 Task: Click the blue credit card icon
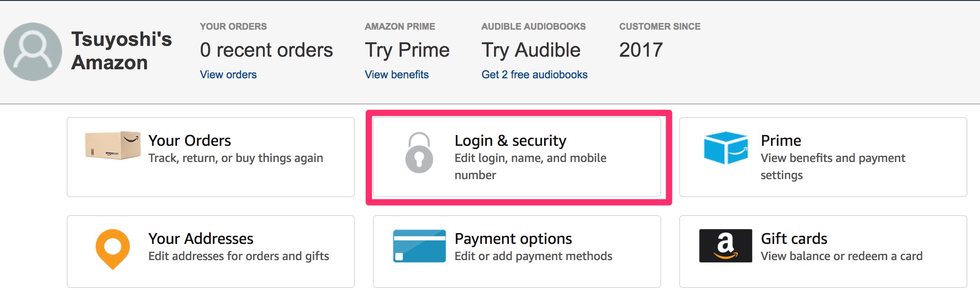[419, 246]
